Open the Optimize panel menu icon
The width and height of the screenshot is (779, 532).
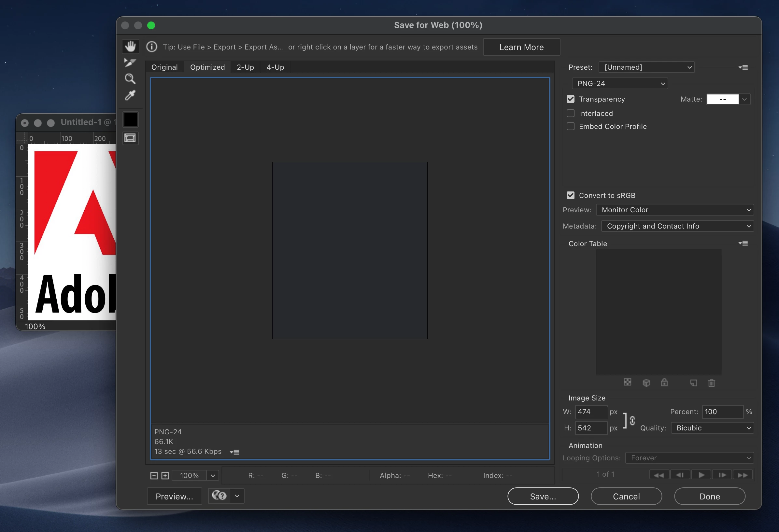[743, 67]
